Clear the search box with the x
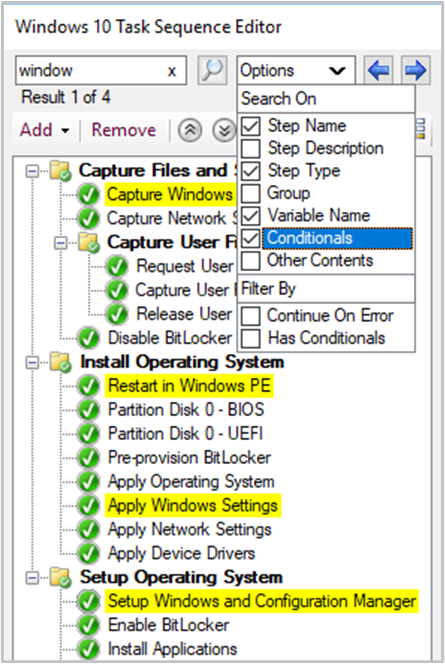Image resolution: width=445 pixels, height=664 pixels. click(x=172, y=71)
